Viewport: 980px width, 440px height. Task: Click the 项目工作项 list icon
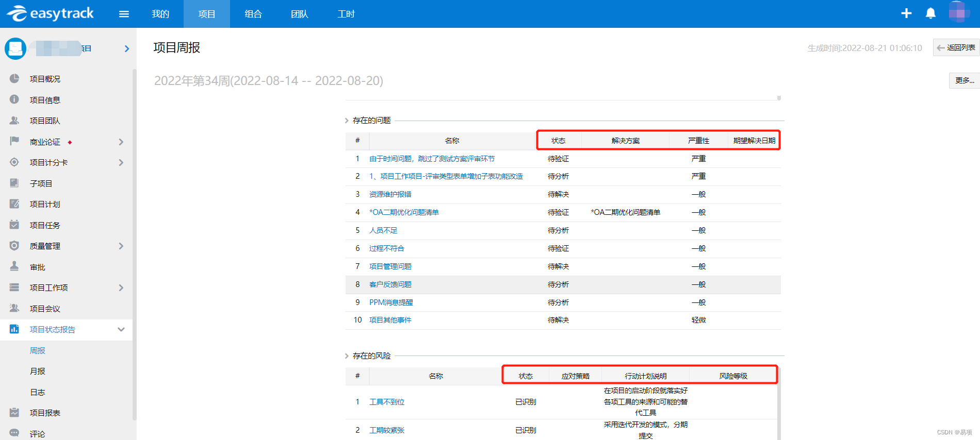click(14, 287)
